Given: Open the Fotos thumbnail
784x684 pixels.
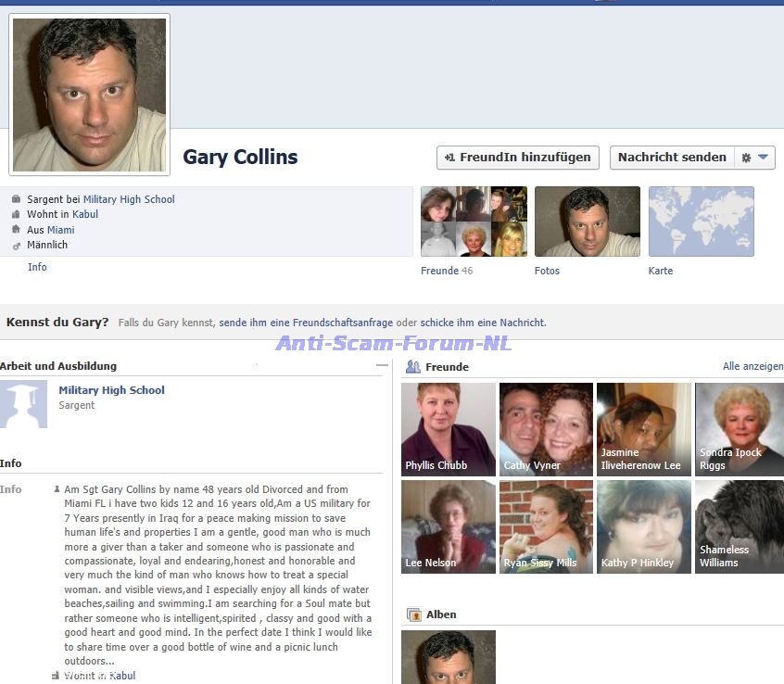Looking at the screenshot, I should (x=587, y=222).
